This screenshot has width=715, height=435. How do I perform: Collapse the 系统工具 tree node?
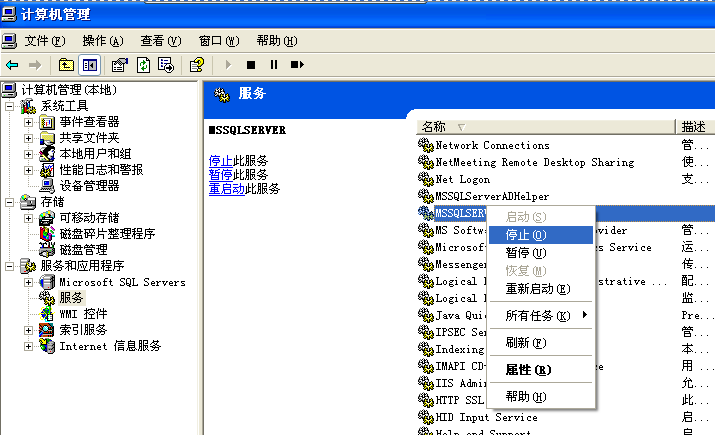coord(10,107)
